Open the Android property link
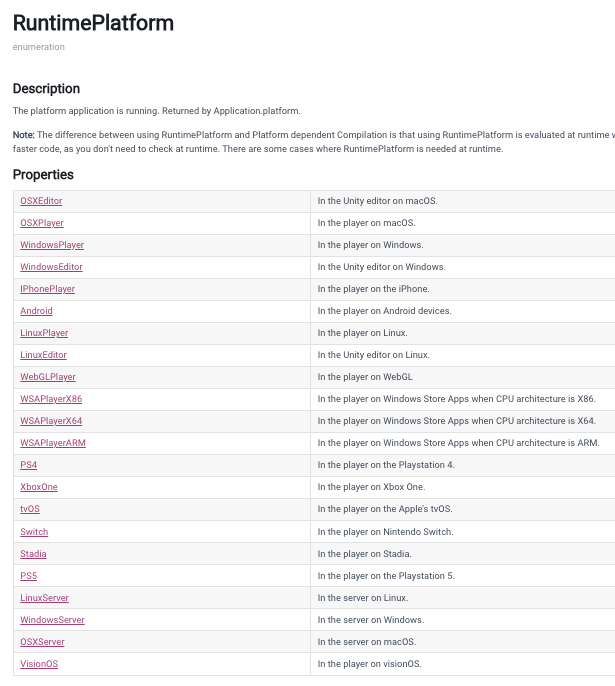615x686 pixels. tap(36, 311)
